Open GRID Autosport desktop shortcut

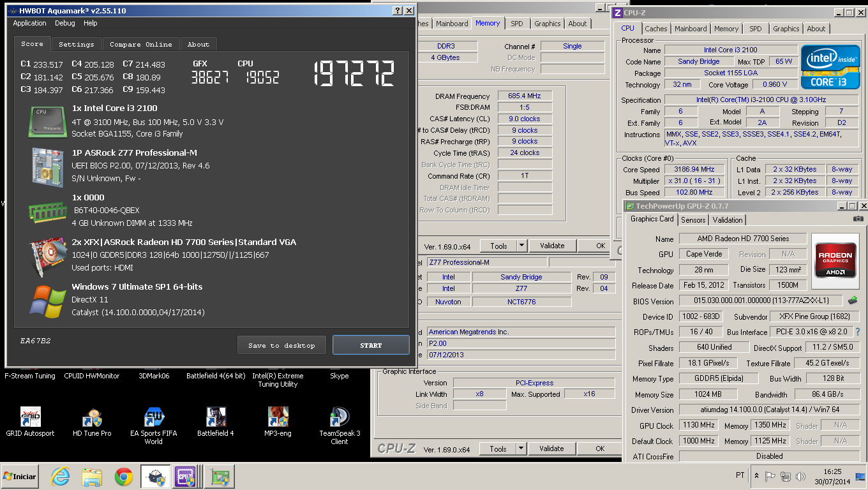pos(31,417)
